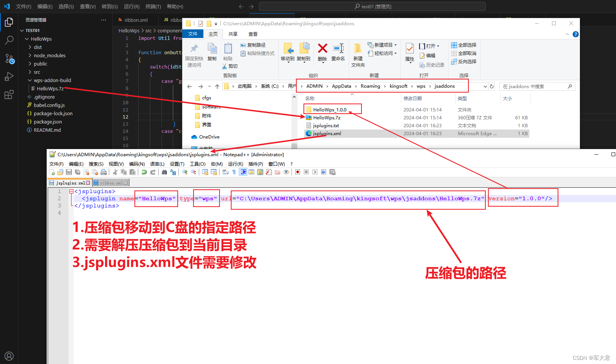Image resolution: width=616 pixels, height=364 pixels.
Task: Toggle Notepad++ synchronize vertical scrolling button
Action: pyautogui.click(x=205, y=172)
